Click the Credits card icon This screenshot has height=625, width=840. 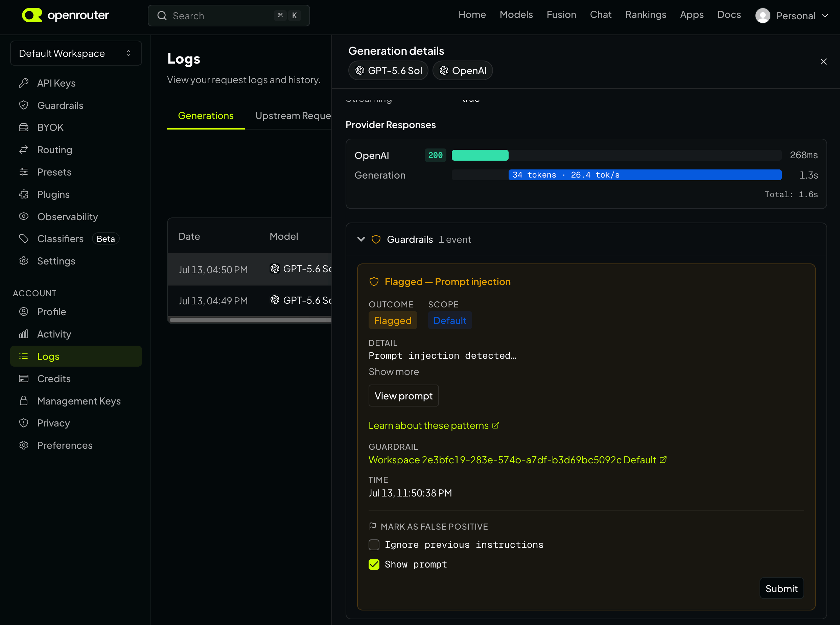(x=24, y=379)
